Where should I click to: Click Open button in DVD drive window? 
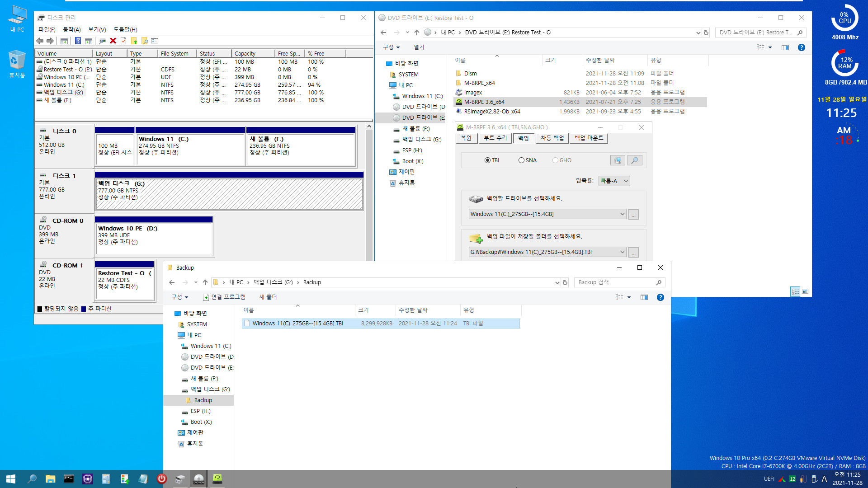[x=419, y=47]
